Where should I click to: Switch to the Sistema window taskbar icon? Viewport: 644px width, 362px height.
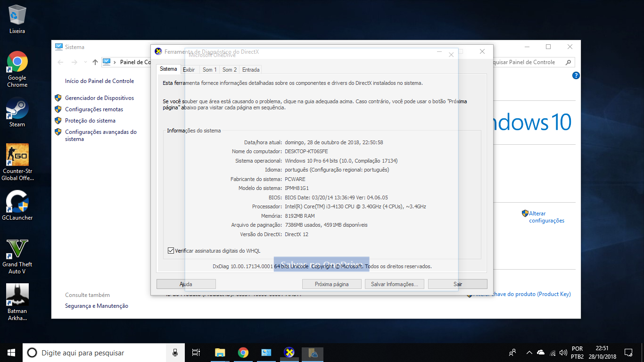click(x=266, y=353)
